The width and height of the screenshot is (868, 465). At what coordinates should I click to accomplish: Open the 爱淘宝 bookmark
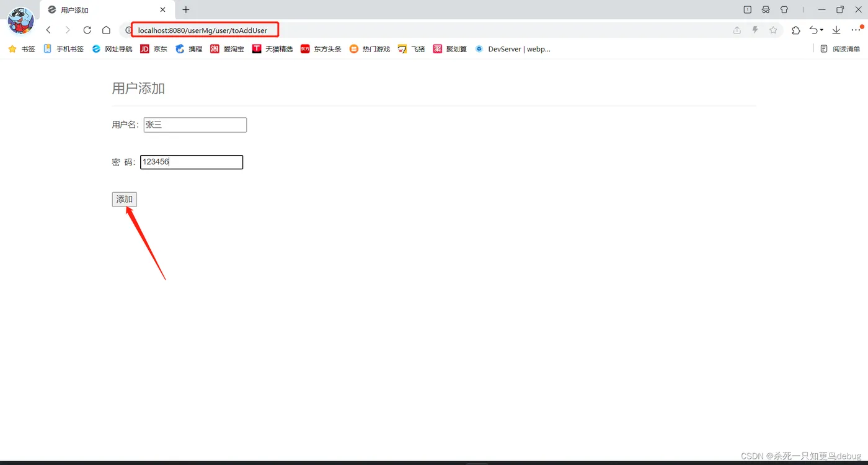[x=227, y=49]
